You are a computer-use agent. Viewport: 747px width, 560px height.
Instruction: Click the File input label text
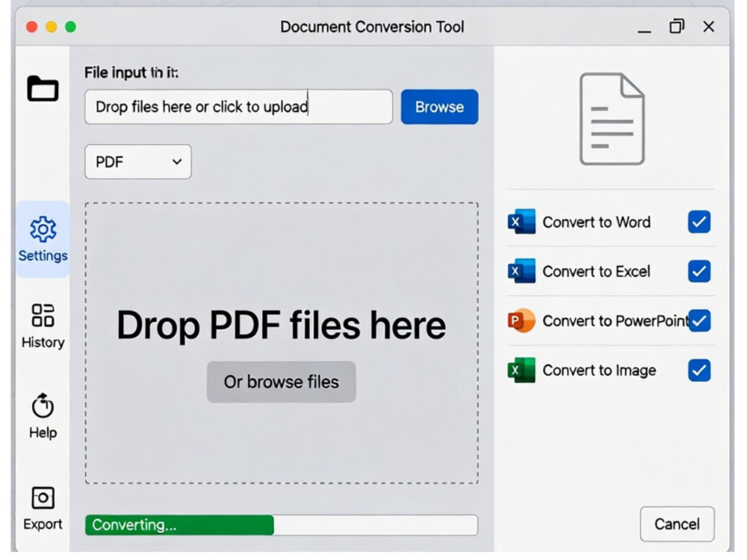pos(131,72)
